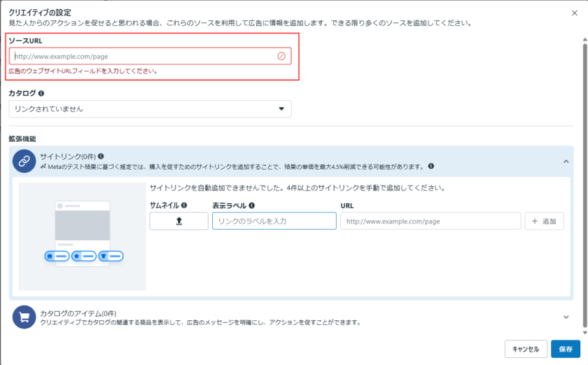Focus the 表示ラベル link label input
Viewport: 588px width, 365px height.
[x=274, y=221]
